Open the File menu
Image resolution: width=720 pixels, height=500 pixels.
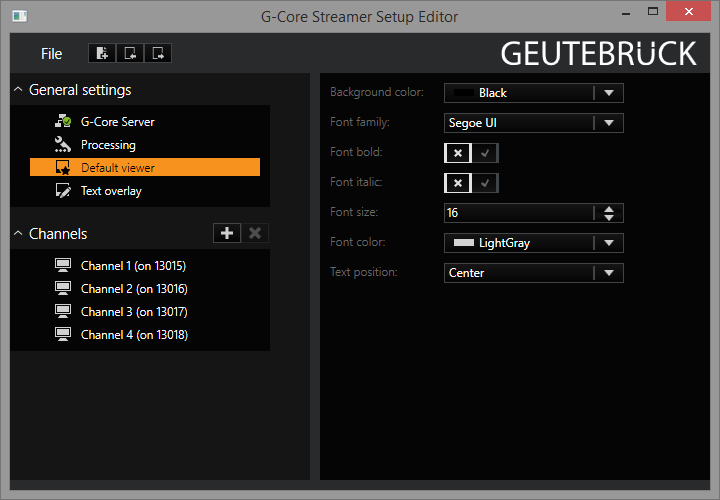coord(51,54)
